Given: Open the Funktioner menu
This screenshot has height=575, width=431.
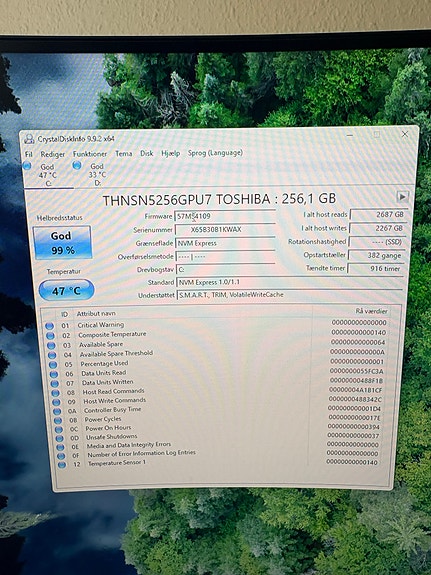Looking at the screenshot, I should click(90, 154).
